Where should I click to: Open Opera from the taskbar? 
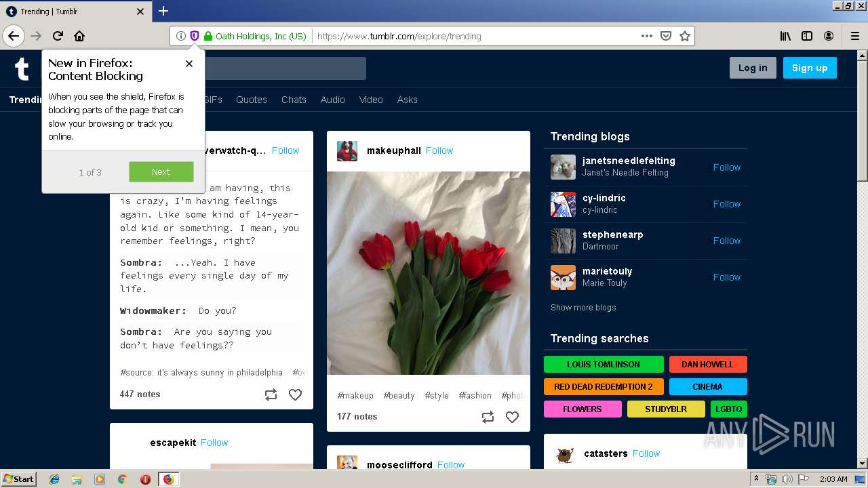tap(145, 479)
